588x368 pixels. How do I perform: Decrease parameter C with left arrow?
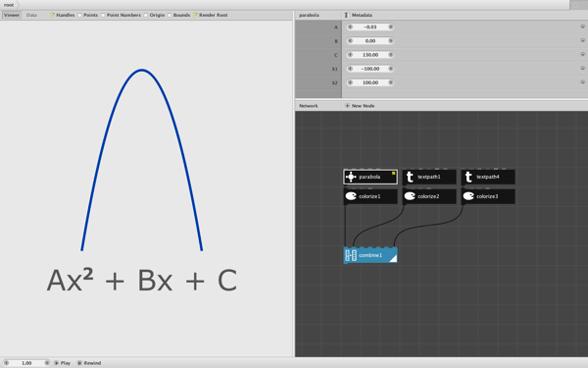350,55
